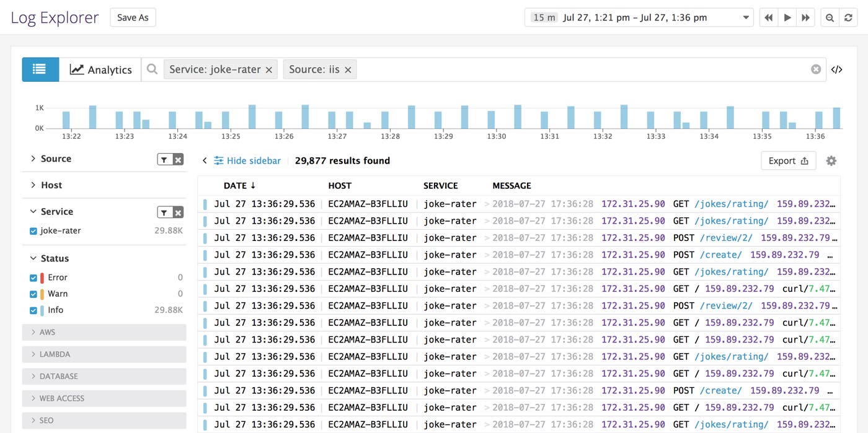Select the list view tab
This screenshot has height=433, width=868.
coord(40,69)
